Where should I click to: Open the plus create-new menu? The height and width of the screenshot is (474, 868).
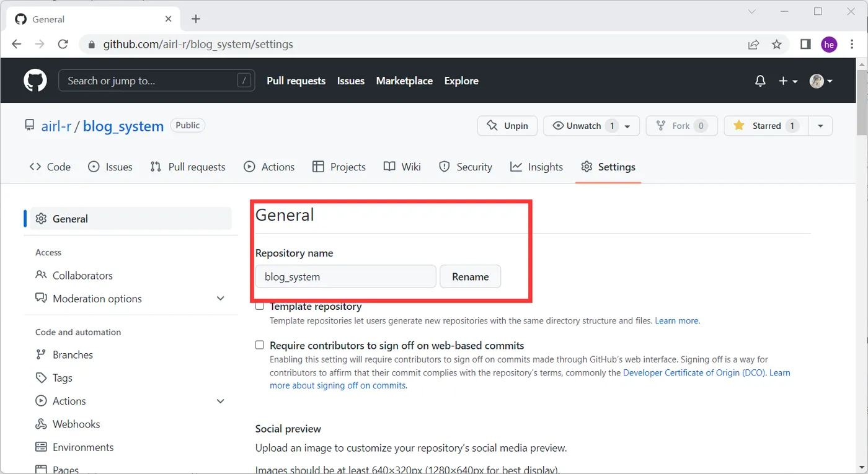pyautogui.click(x=788, y=81)
